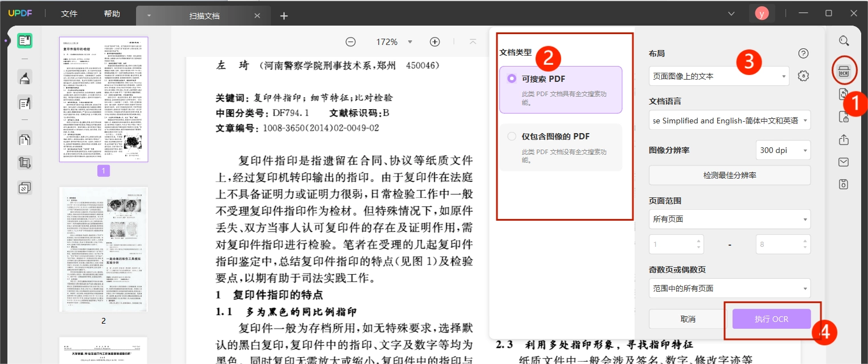Click the send by email icon
The height and width of the screenshot is (364, 868).
point(844,162)
